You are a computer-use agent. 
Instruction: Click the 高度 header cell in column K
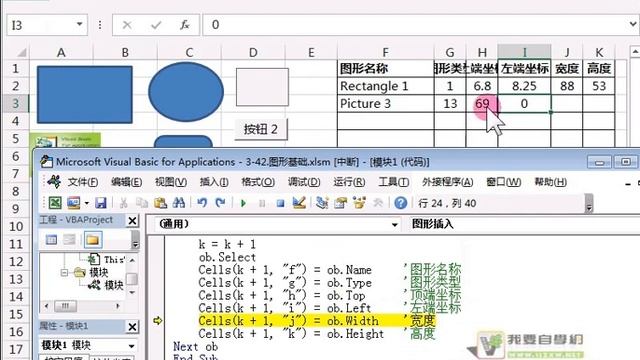[x=599, y=69]
